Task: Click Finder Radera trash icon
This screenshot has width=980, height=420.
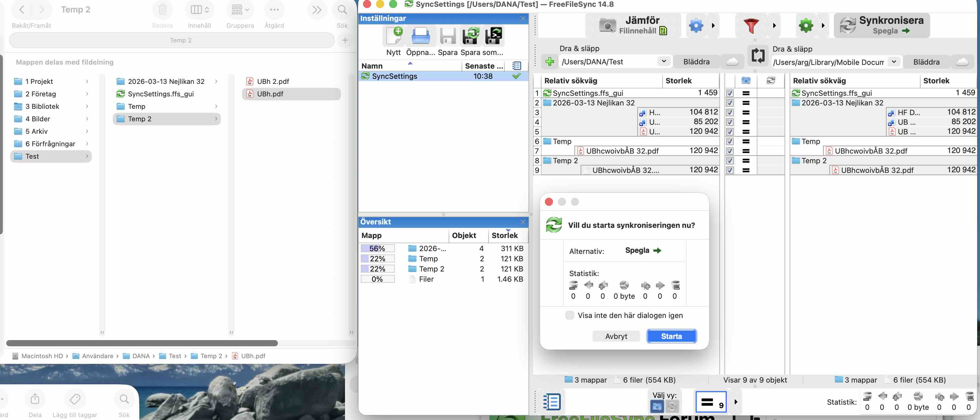Action: pyautogui.click(x=162, y=10)
